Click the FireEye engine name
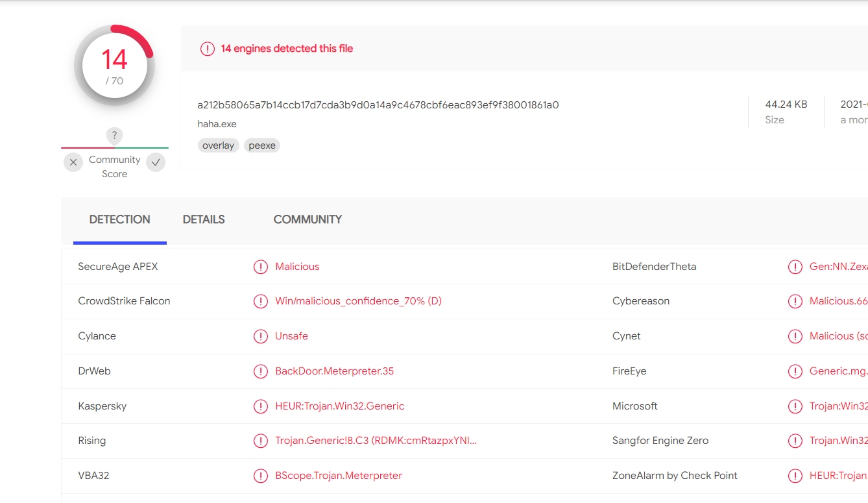Screen dimensions: 868x503 click(x=629, y=371)
